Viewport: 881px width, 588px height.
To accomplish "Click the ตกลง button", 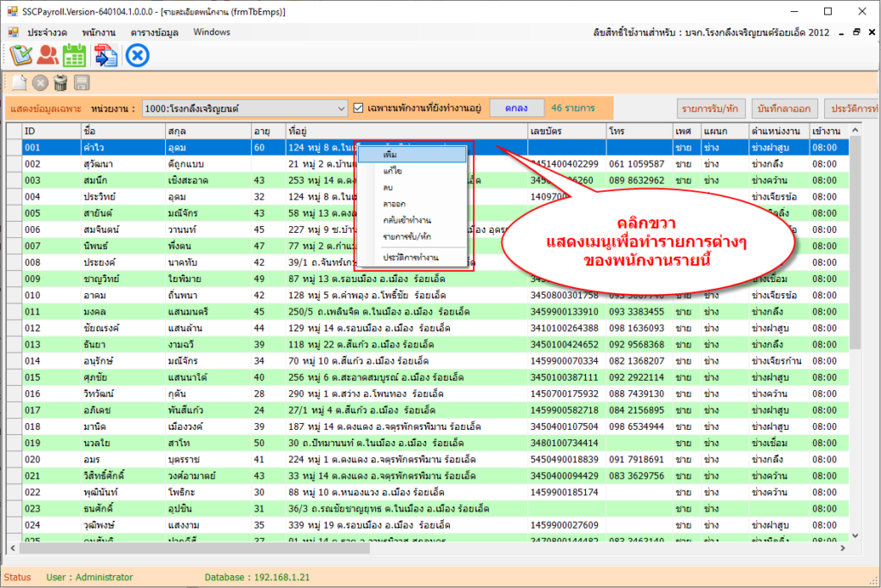I will tap(516, 107).
